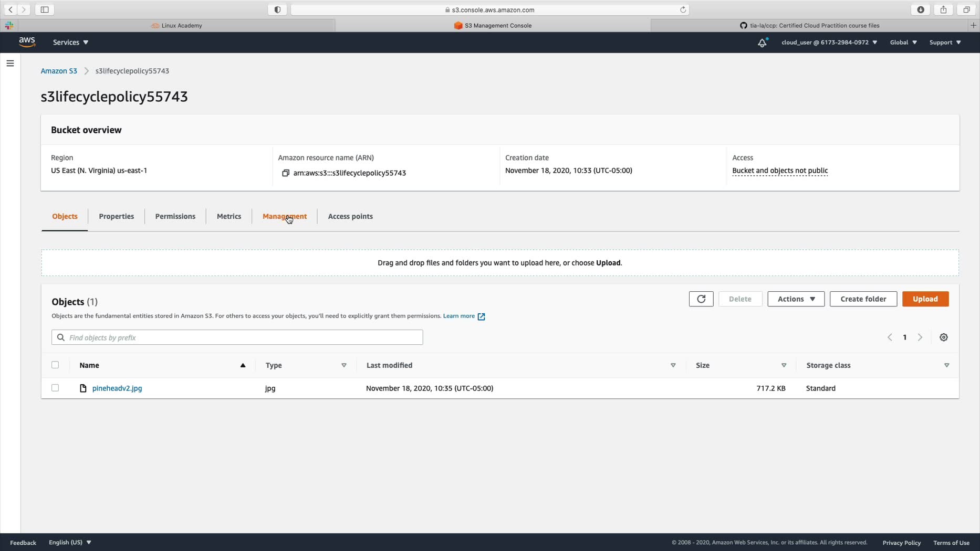Switch to S3 Management Console browser tab

[x=493, y=25]
